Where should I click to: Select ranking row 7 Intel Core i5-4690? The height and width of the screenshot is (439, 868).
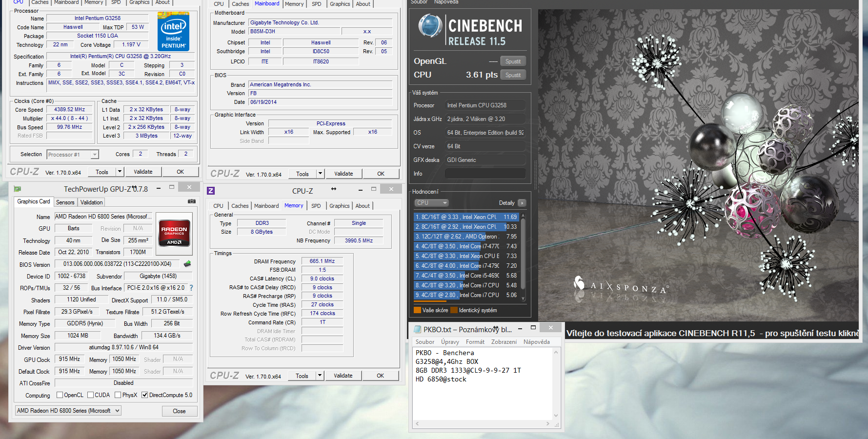click(466, 276)
